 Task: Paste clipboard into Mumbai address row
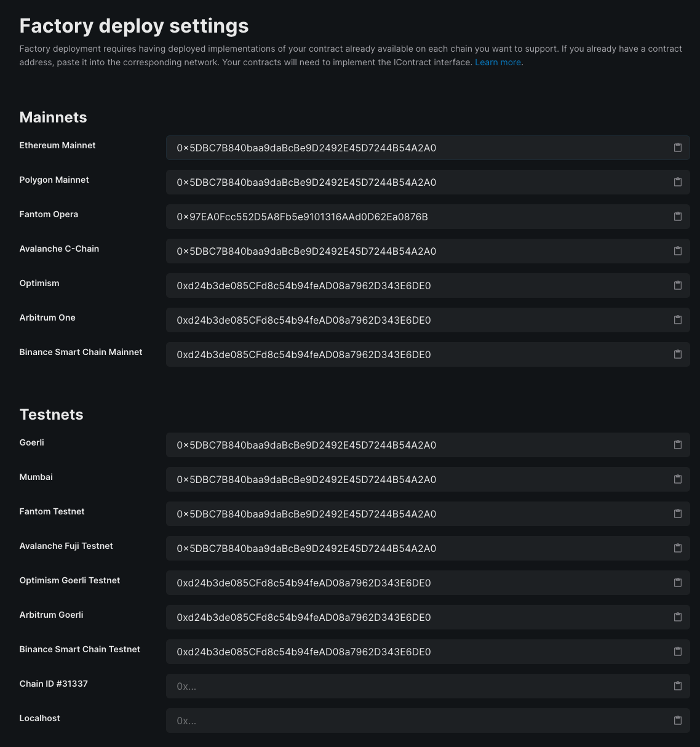click(x=678, y=479)
